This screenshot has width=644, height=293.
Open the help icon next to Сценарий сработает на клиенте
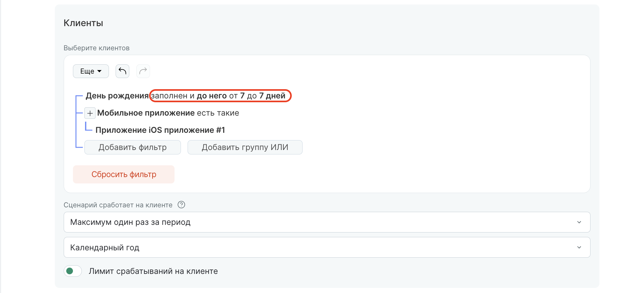[x=181, y=205]
